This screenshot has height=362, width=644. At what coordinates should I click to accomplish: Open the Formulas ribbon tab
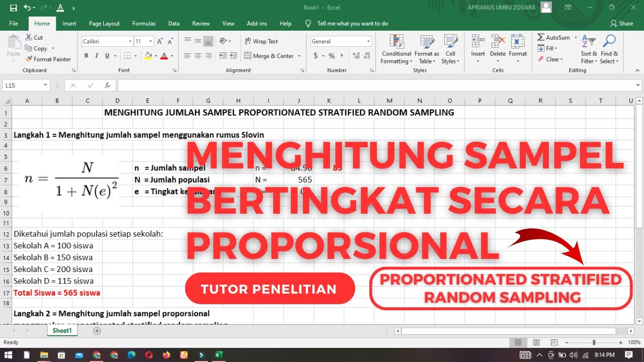tap(144, 24)
